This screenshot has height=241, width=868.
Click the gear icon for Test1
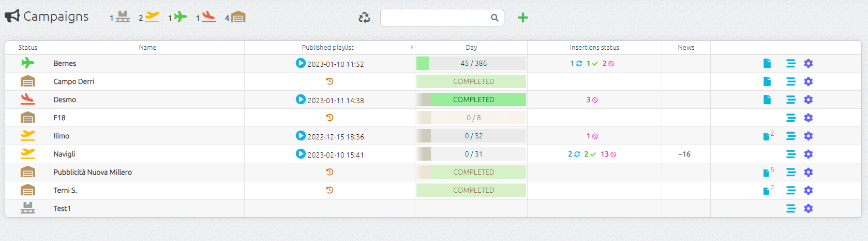pos(808,208)
